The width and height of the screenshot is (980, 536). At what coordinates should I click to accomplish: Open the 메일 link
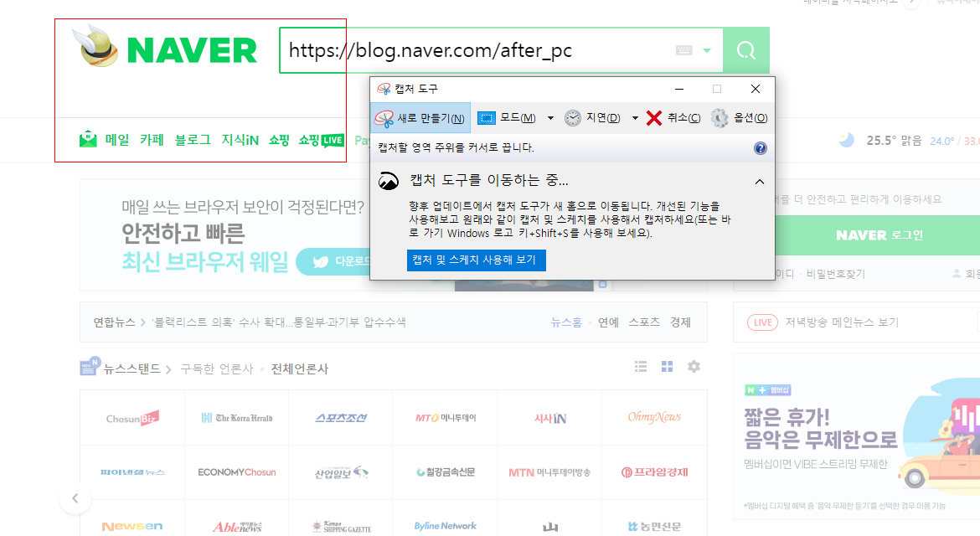pyautogui.click(x=117, y=140)
